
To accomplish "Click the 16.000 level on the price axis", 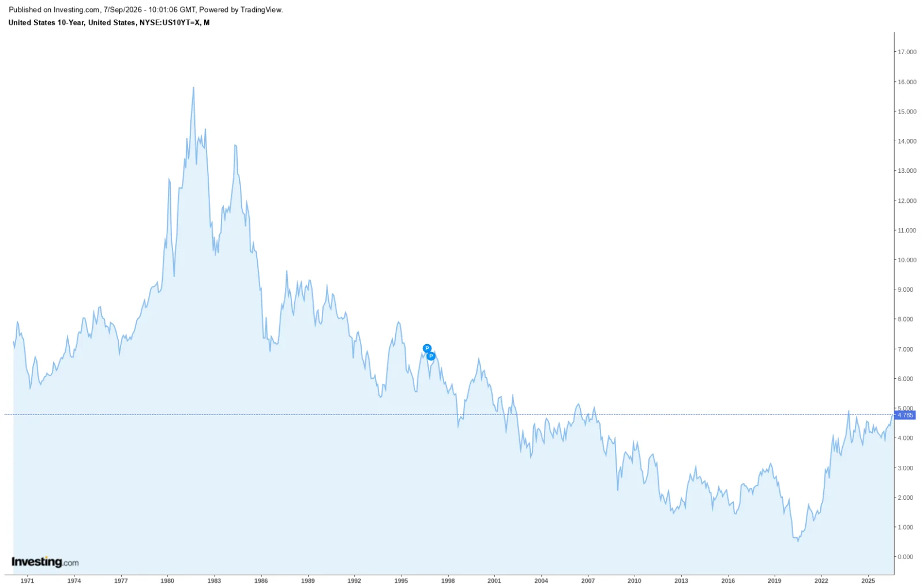I will (907, 82).
